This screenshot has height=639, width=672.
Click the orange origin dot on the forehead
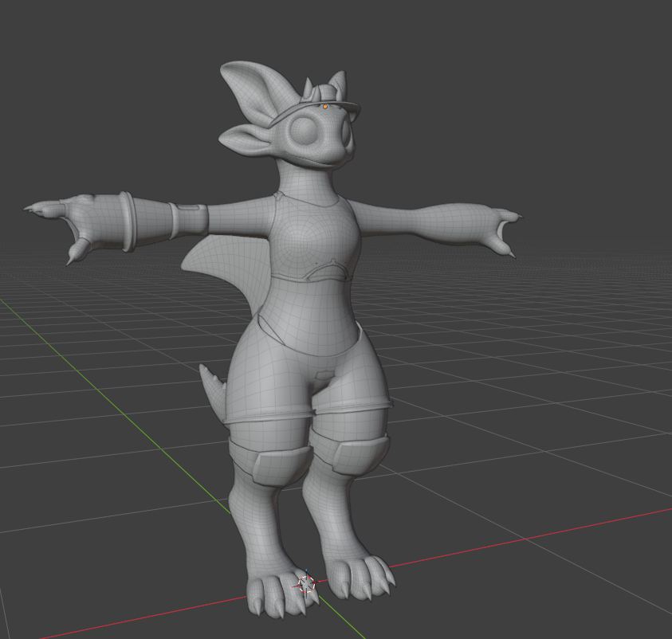tap(325, 106)
